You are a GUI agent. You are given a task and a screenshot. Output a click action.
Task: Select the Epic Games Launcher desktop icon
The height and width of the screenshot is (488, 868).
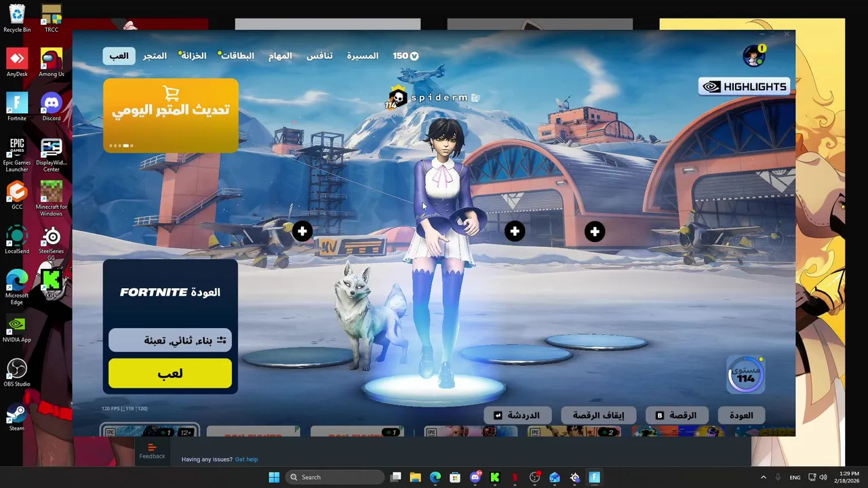(x=17, y=155)
